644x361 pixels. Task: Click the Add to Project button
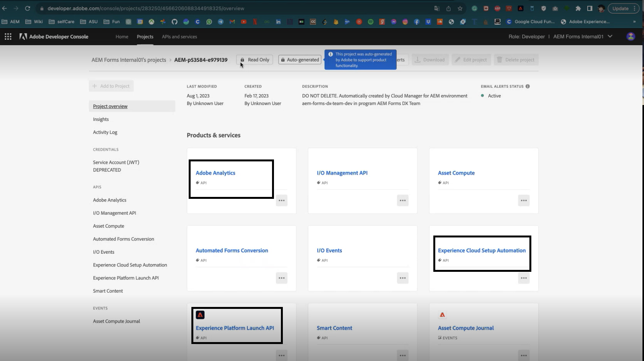tap(111, 86)
